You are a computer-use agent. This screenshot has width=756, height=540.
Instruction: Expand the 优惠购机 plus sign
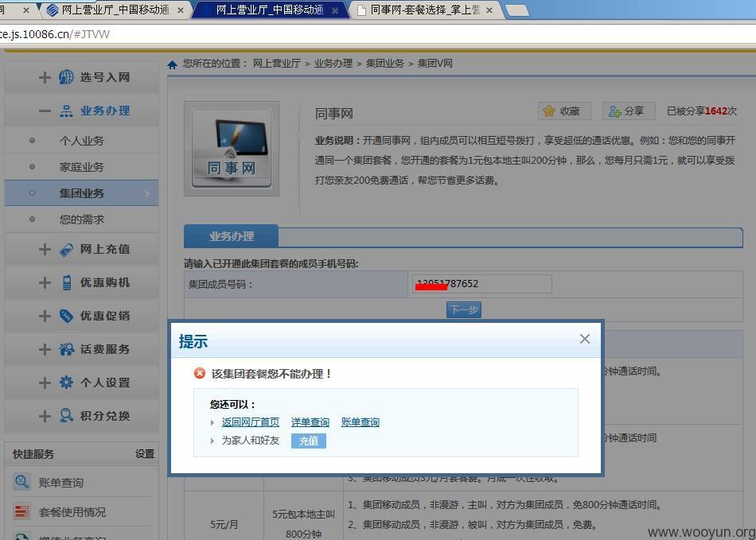(x=45, y=283)
